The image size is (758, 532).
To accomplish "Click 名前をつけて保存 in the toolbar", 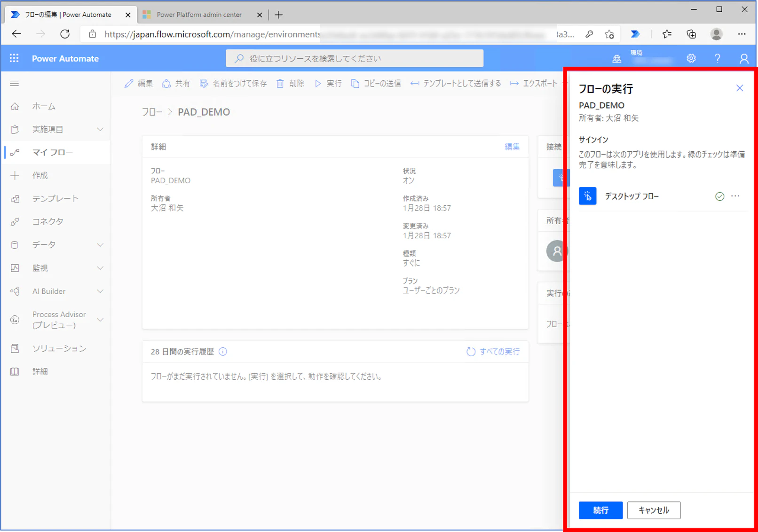I will (233, 83).
